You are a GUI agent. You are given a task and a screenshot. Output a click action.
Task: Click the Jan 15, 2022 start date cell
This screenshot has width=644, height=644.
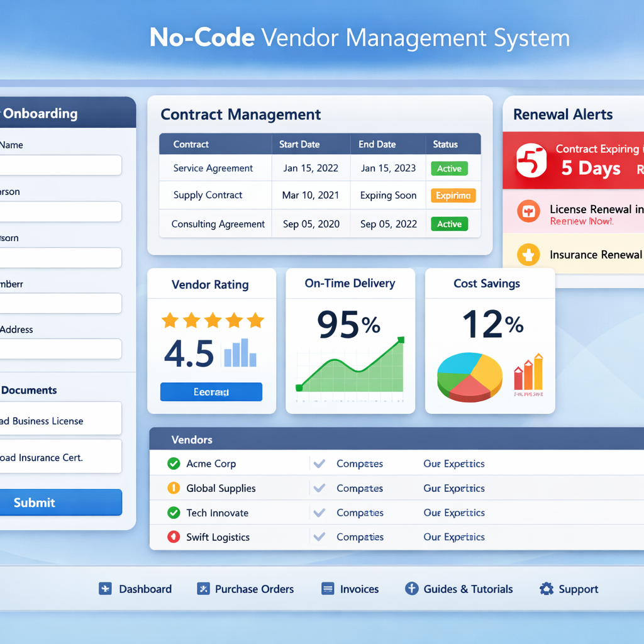(x=311, y=169)
